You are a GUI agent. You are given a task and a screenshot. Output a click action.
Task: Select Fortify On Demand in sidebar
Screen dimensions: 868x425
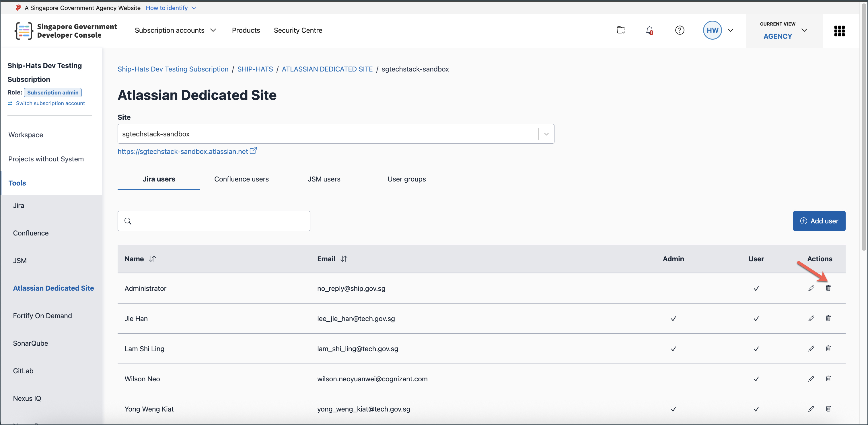pyautogui.click(x=42, y=316)
